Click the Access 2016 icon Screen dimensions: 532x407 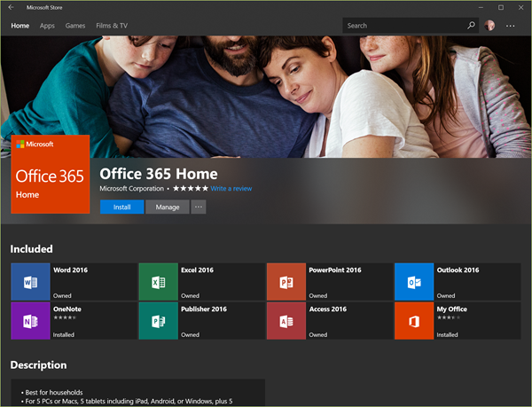(x=286, y=321)
